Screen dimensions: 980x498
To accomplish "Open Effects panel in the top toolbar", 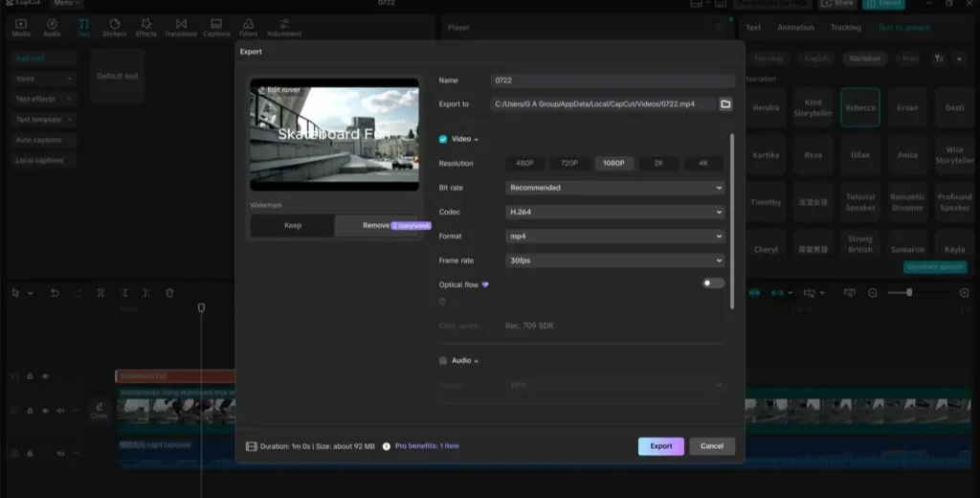I will (146, 28).
